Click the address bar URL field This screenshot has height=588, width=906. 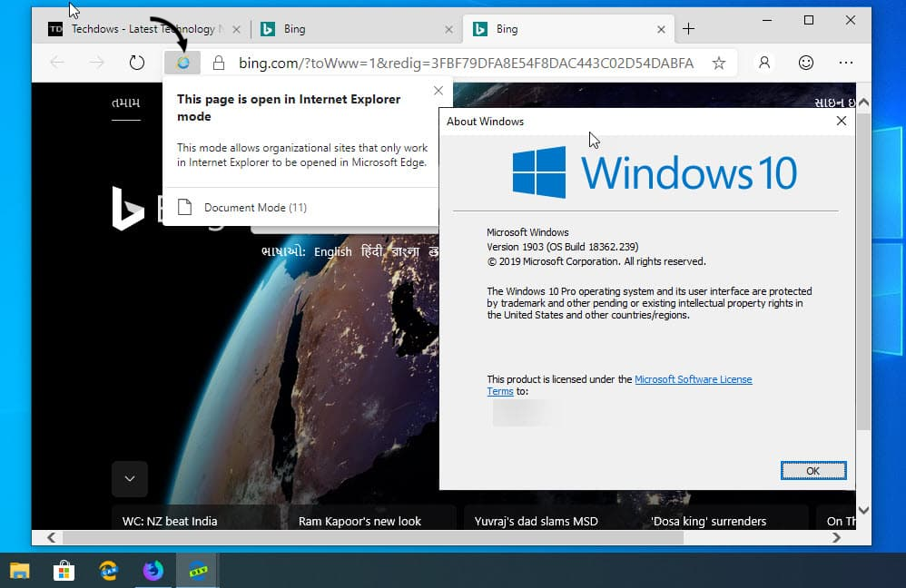pyautogui.click(x=465, y=63)
